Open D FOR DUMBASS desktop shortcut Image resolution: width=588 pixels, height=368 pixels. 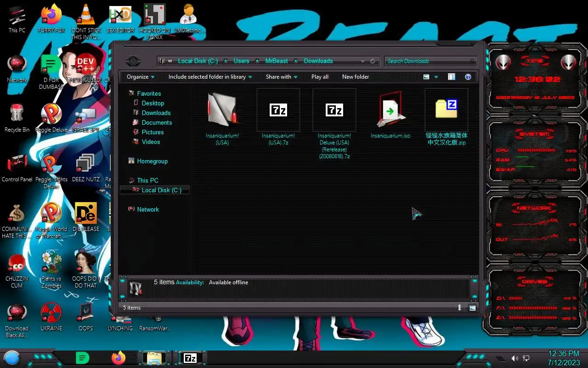[51, 72]
